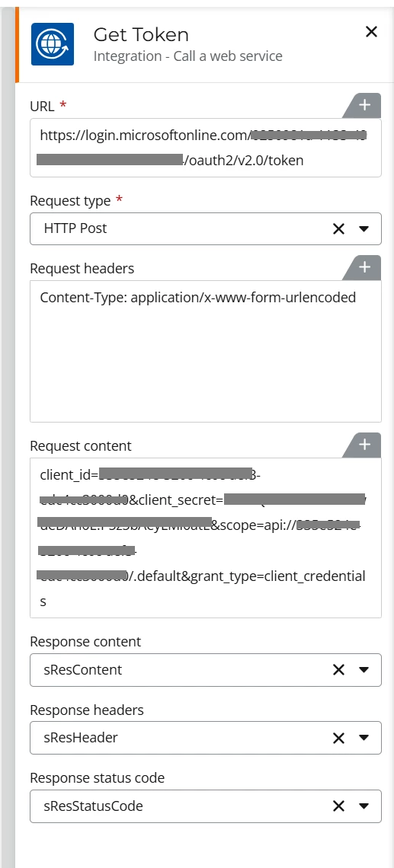
Task: Click the plus tab above URL field
Action: [x=364, y=105]
